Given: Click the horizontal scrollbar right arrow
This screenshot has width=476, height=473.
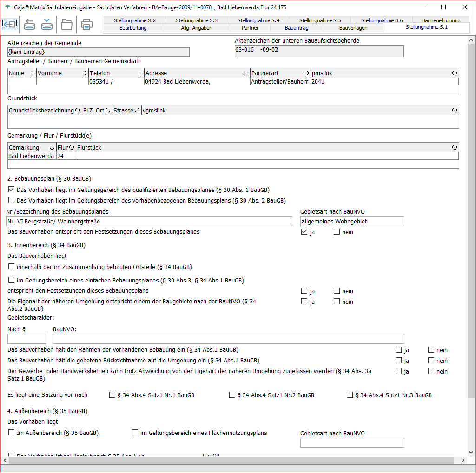Looking at the screenshot, I should tap(464, 460).
